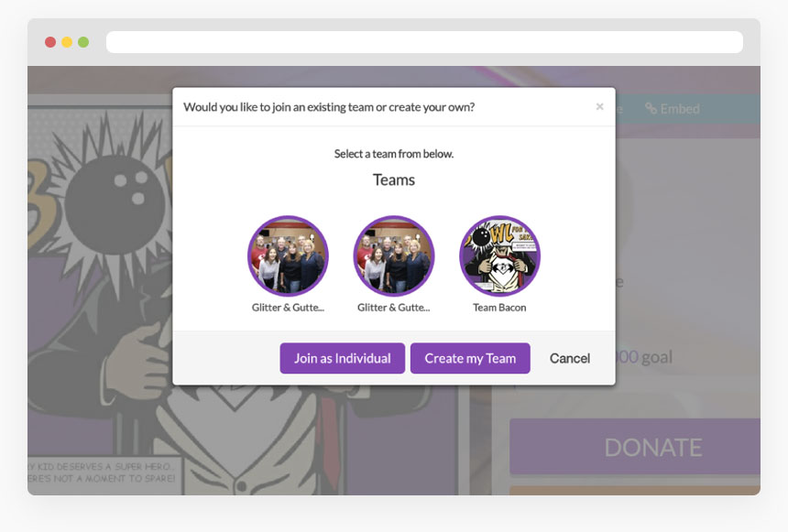Choose the second Glitter & Gutte... team avatar
788x532 pixels.
click(394, 256)
